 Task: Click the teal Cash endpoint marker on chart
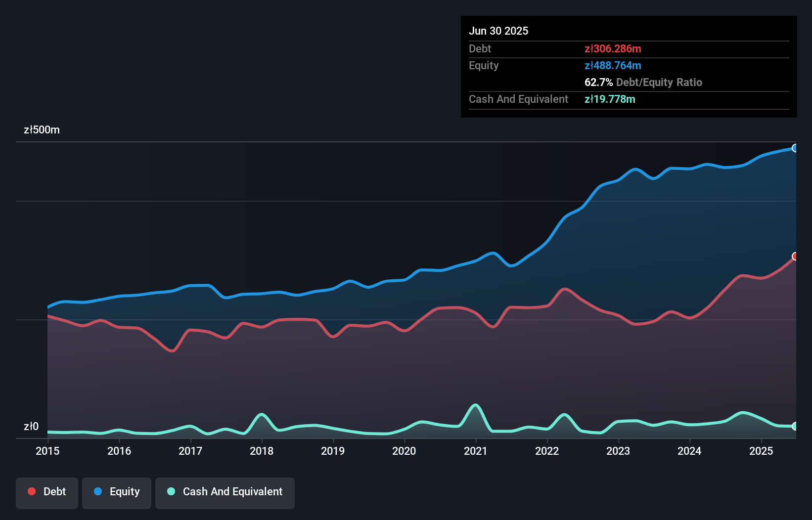tap(795, 426)
